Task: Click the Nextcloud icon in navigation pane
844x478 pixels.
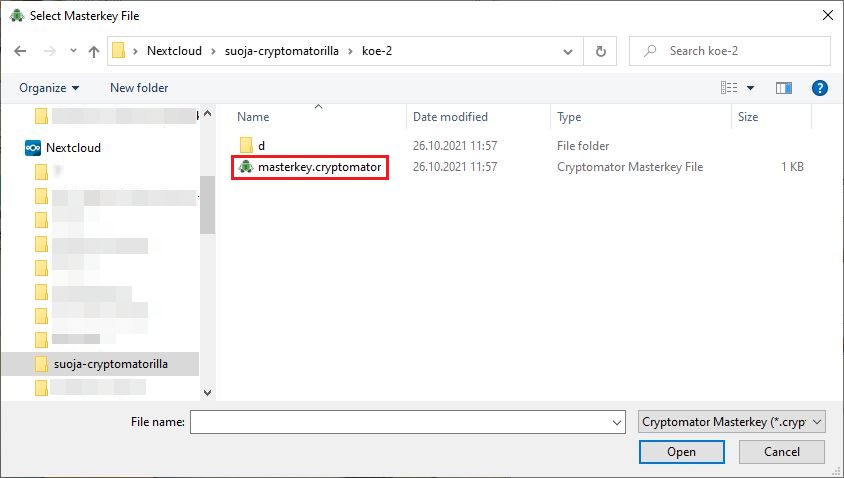Action: [x=33, y=147]
